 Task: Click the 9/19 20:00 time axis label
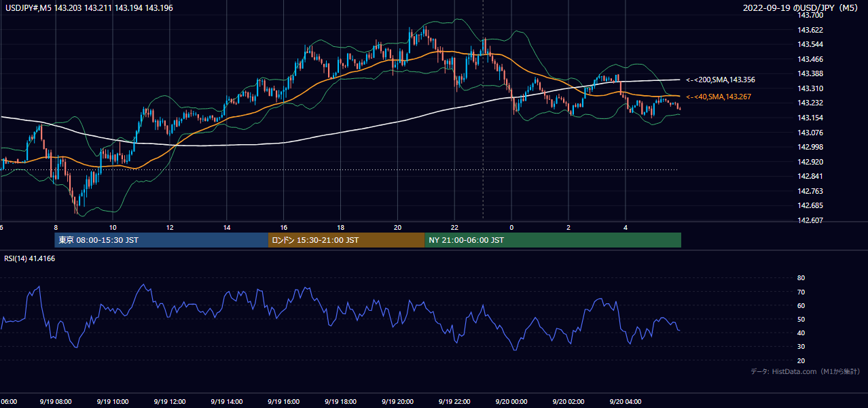[x=398, y=402]
